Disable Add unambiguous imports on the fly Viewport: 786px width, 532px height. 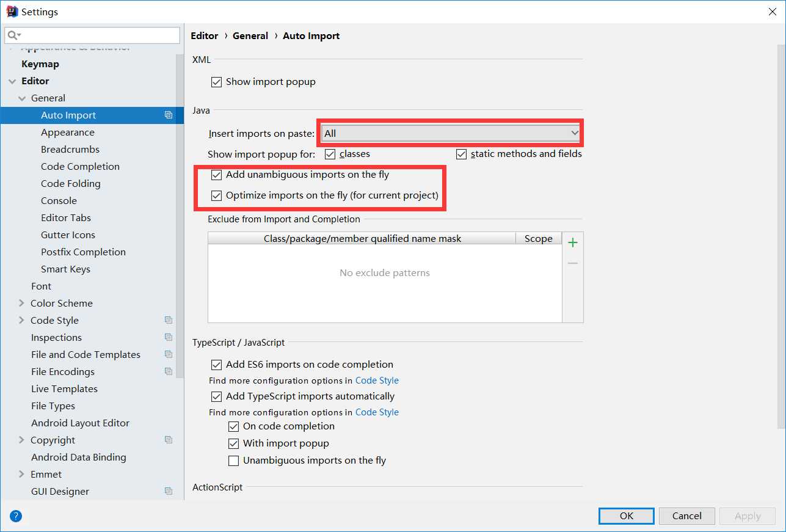click(216, 175)
